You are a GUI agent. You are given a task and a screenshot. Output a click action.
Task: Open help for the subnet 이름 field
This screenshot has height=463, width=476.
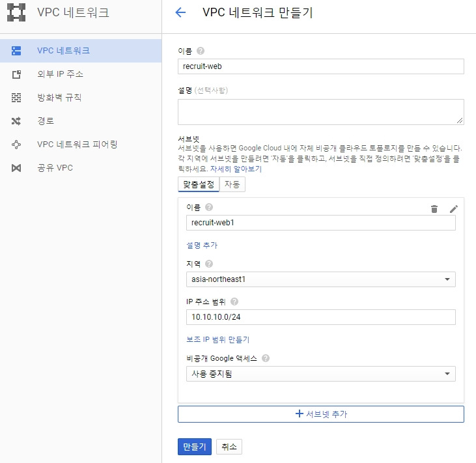coord(209,207)
